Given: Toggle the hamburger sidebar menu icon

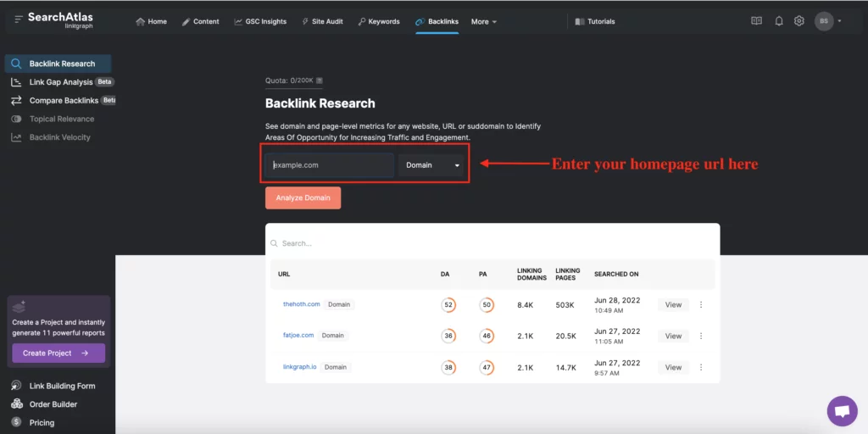Looking at the screenshot, I should [x=18, y=19].
